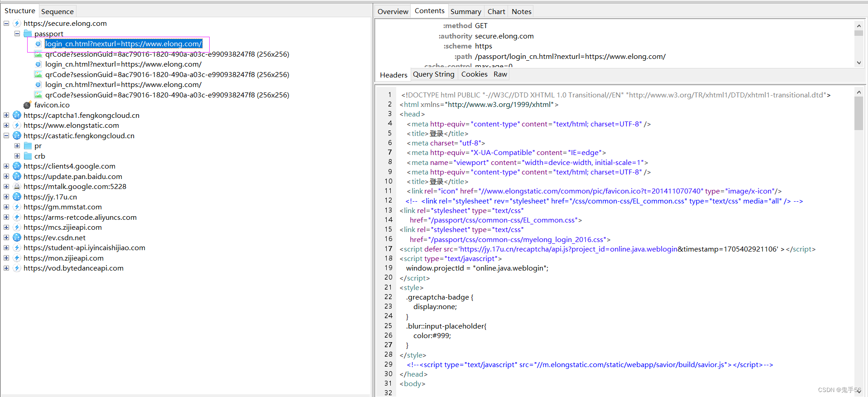
Task: Expand https://mon.zijieapi.com host node
Action: pyautogui.click(x=6, y=258)
